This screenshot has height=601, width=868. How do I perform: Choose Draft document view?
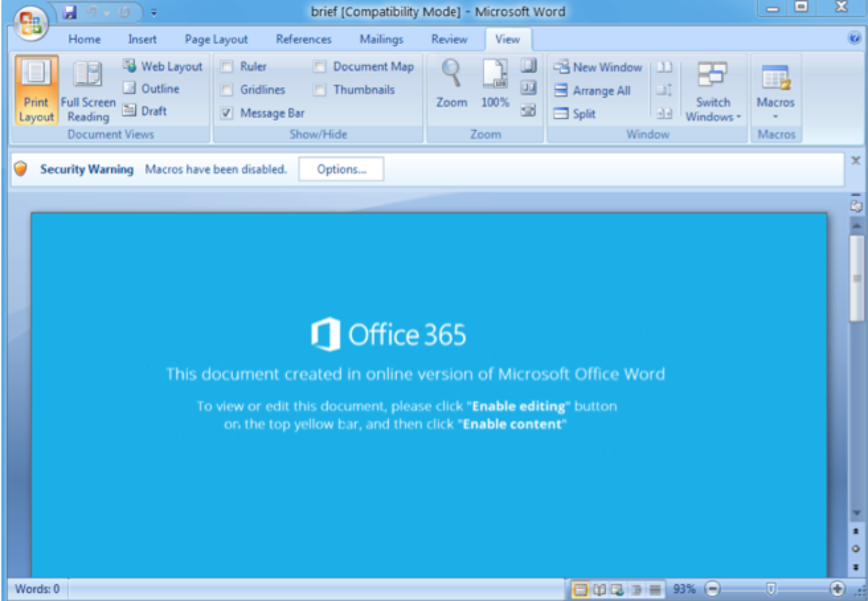[145, 111]
